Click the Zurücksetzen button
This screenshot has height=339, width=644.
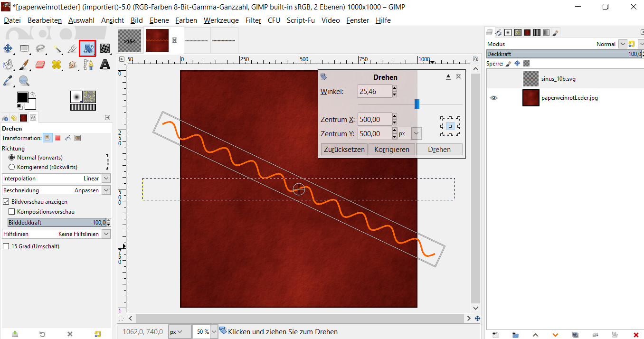[344, 150]
